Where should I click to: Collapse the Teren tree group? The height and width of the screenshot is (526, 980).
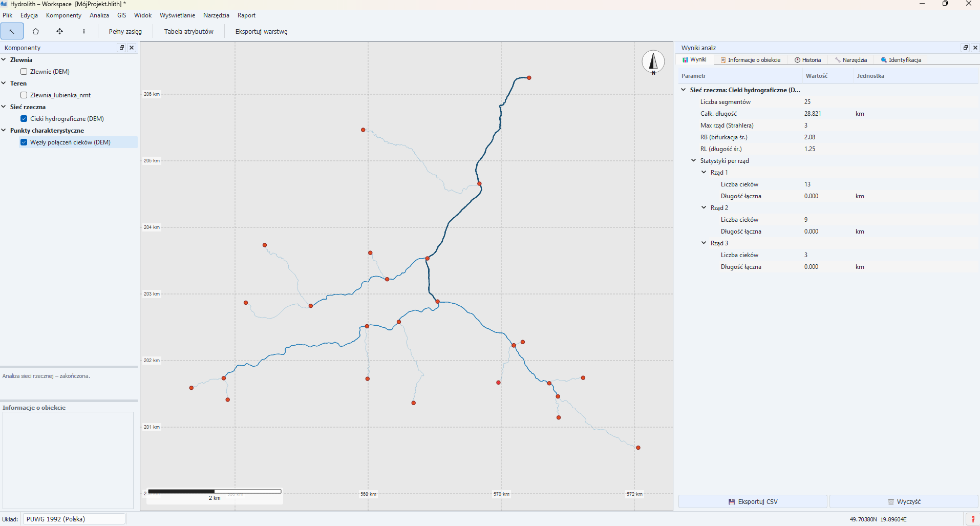[x=4, y=83]
